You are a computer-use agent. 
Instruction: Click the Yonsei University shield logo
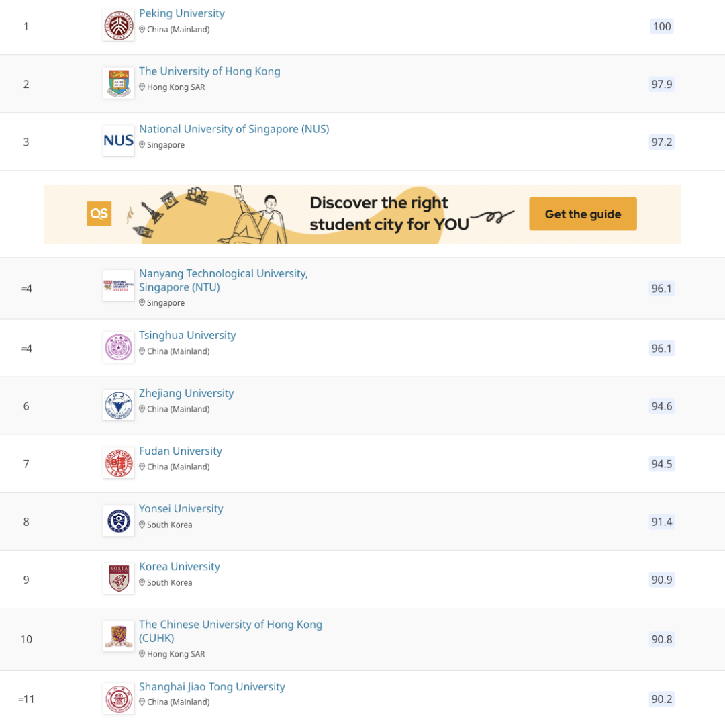click(x=118, y=520)
